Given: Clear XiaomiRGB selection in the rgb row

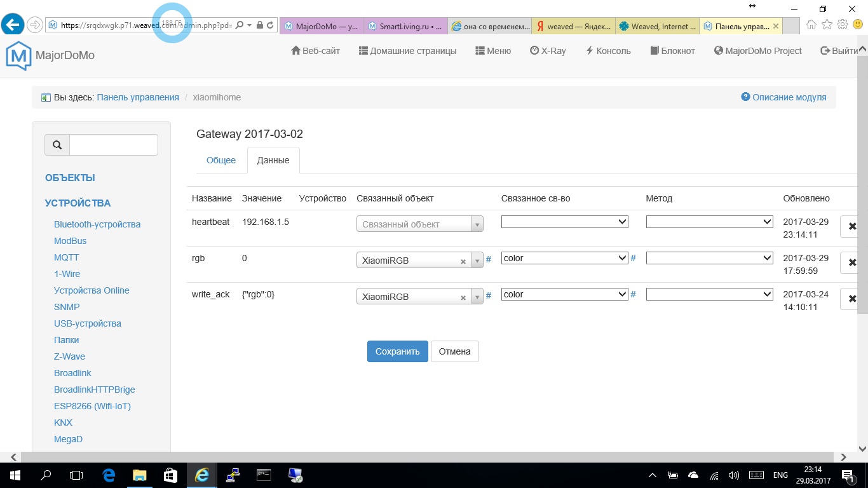Looking at the screenshot, I should coord(463,261).
